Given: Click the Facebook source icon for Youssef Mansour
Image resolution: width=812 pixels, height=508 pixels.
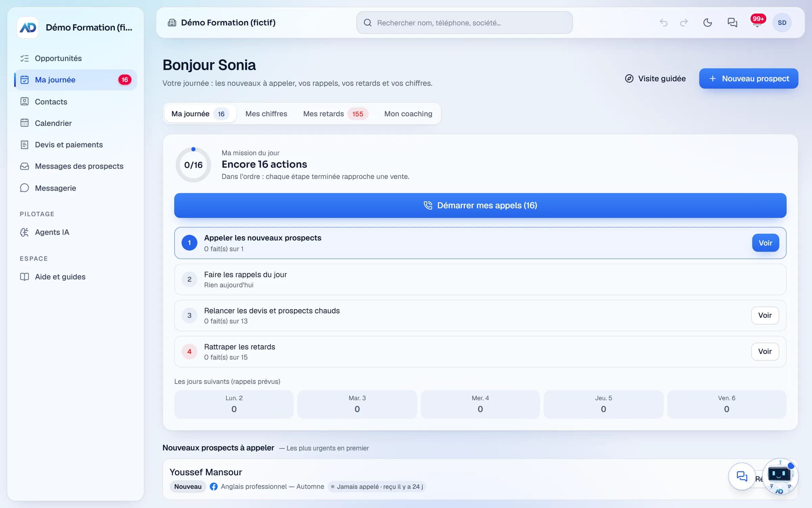Looking at the screenshot, I should [213, 487].
